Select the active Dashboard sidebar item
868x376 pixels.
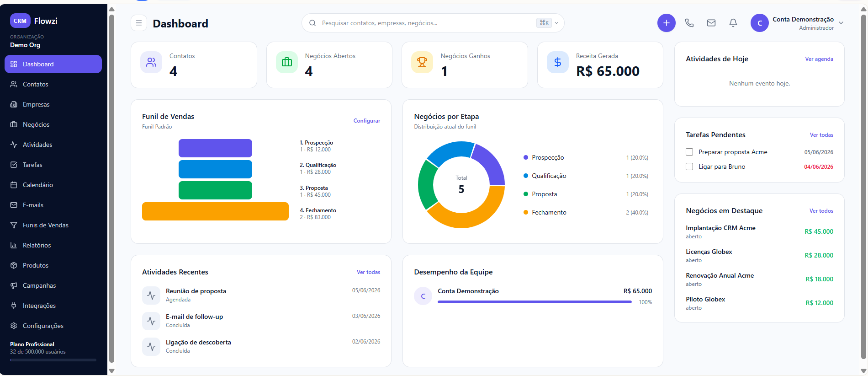click(53, 64)
